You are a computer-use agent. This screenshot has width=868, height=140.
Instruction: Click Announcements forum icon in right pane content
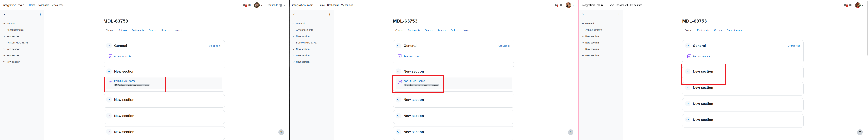(689, 56)
